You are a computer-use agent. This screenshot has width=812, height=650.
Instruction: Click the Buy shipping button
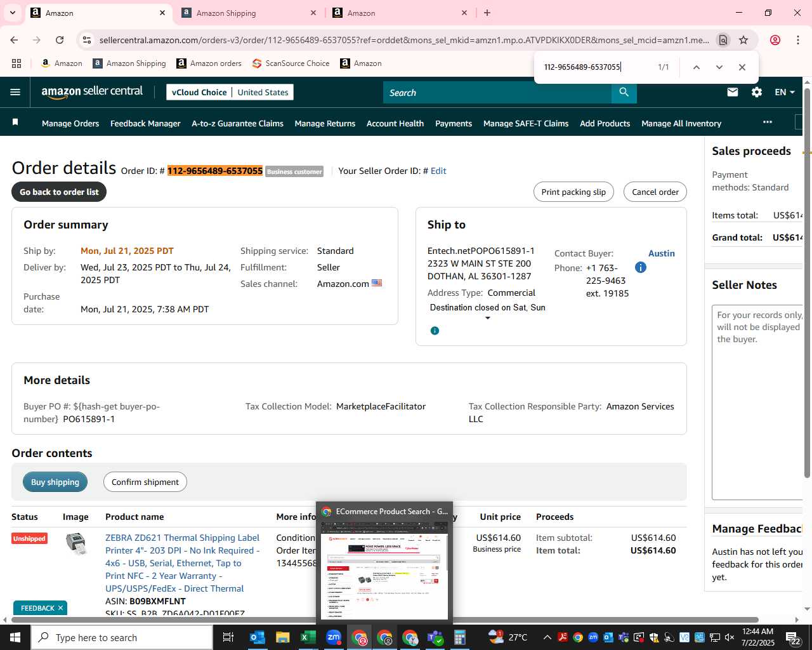(x=55, y=482)
